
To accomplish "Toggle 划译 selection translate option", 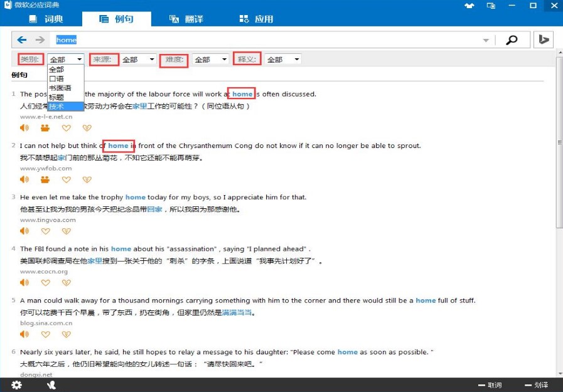I will click(536, 385).
